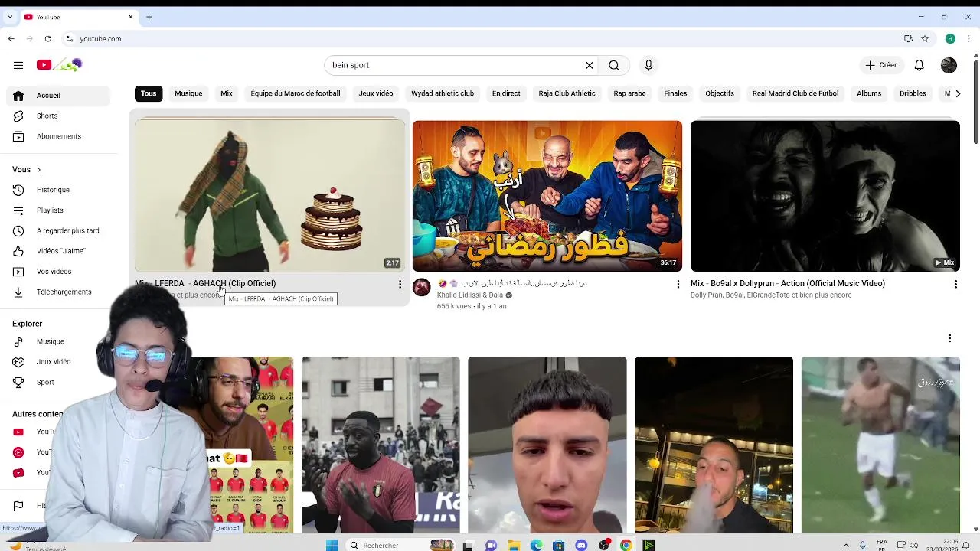Image resolution: width=980 pixels, height=551 pixels.
Task: Open the notifications bell
Action: coord(920,65)
